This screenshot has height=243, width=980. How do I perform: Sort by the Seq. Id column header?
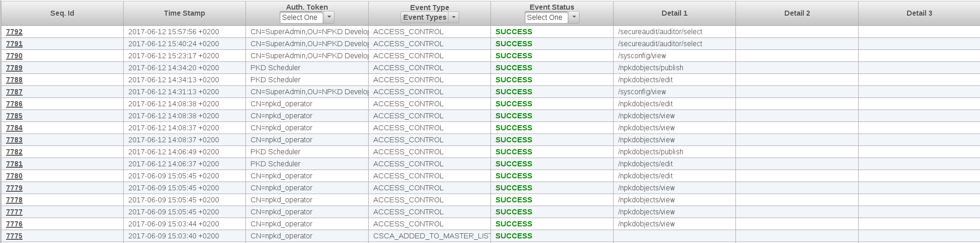[62, 13]
